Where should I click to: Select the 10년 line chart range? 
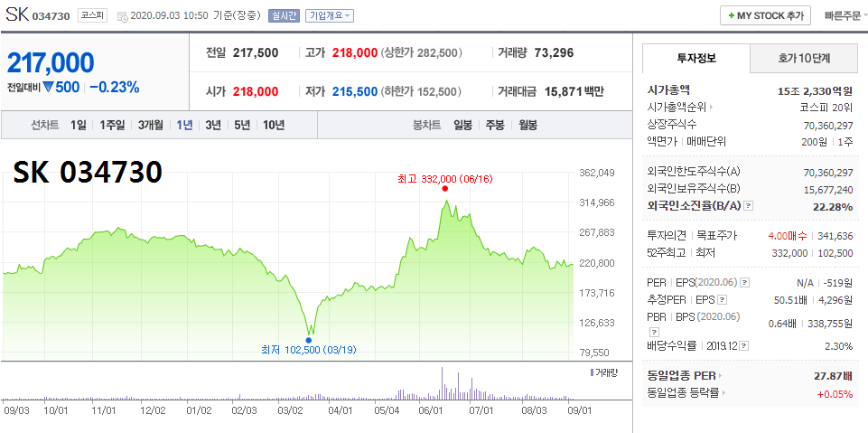tap(274, 125)
